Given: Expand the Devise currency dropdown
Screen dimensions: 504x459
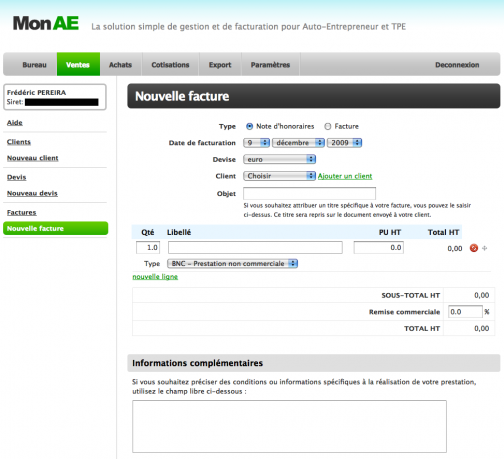Looking at the screenshot, I should pos(279,159).
